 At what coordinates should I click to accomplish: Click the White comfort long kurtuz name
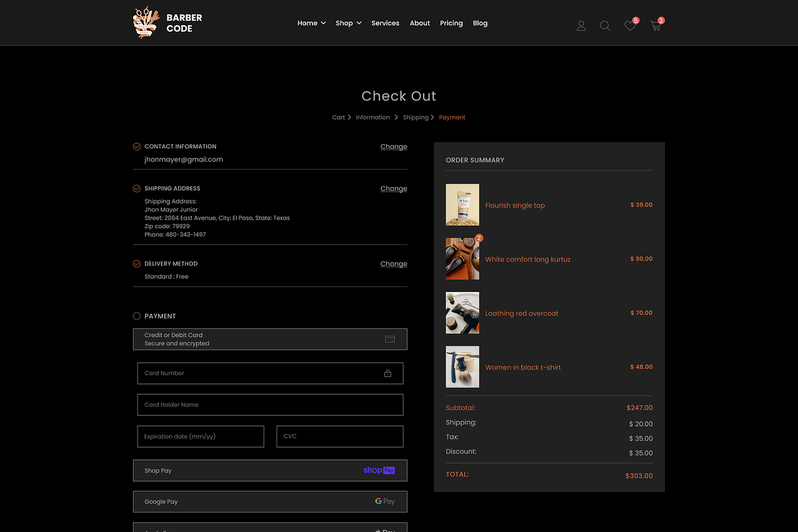pos(528,259)
